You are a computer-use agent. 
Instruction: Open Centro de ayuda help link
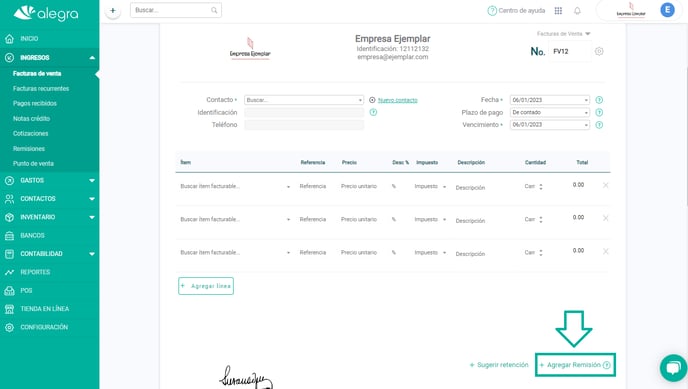click(x=516, y=11)
